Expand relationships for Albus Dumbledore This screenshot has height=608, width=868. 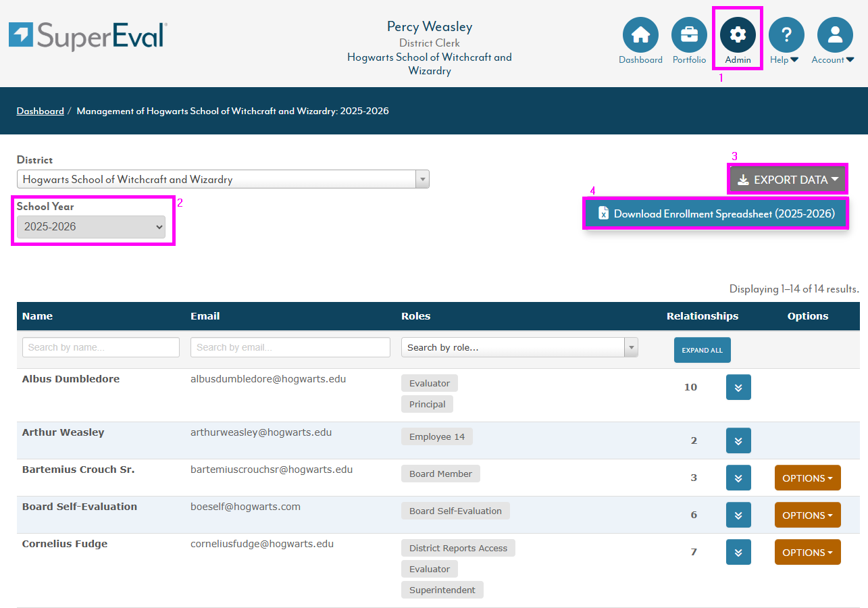[738, 387]
